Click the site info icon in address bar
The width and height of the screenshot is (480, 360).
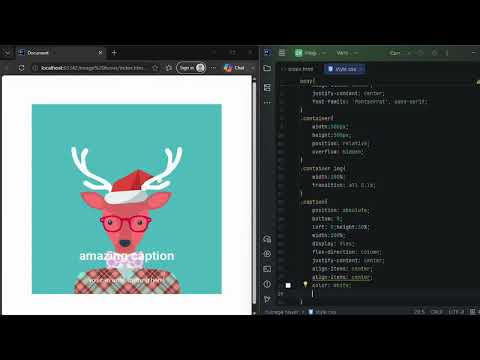click(x=35, y=68)
